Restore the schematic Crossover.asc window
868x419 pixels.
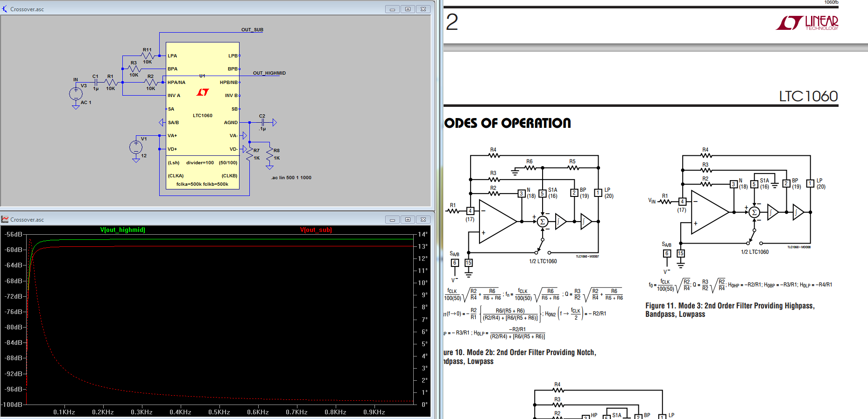408,9
